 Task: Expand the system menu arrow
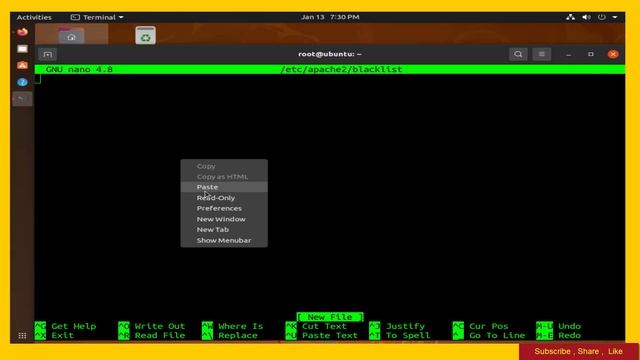coord(615,17)
